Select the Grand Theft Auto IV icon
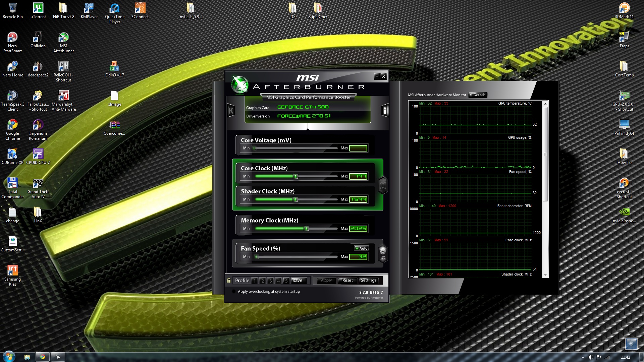The width and height of the screenshot is (644, 362). click(38, 188)
